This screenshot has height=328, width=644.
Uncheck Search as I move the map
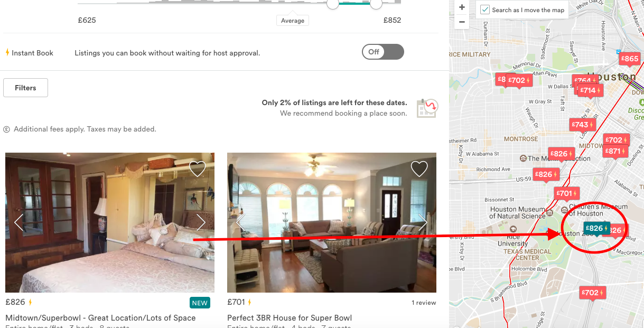[x=485, y=10]
